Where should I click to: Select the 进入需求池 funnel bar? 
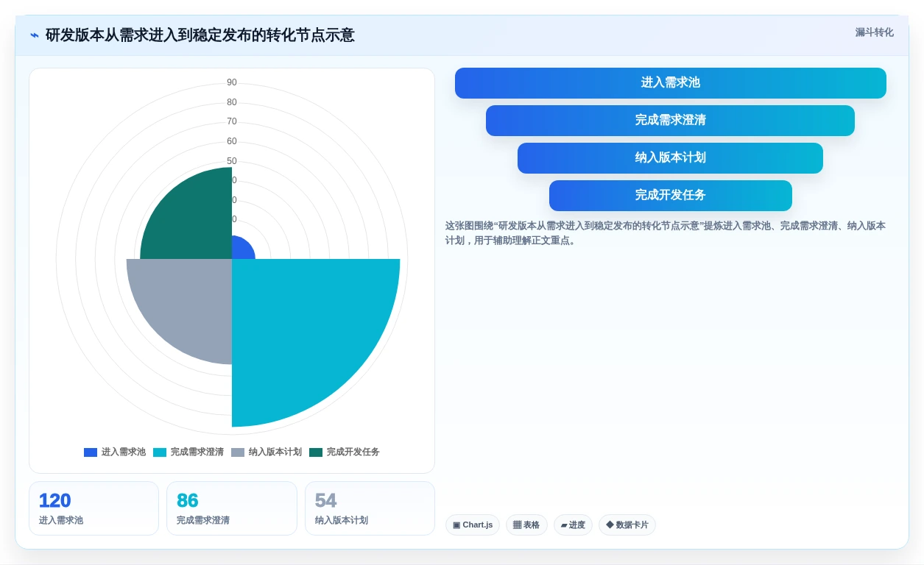tap(670, 82)
